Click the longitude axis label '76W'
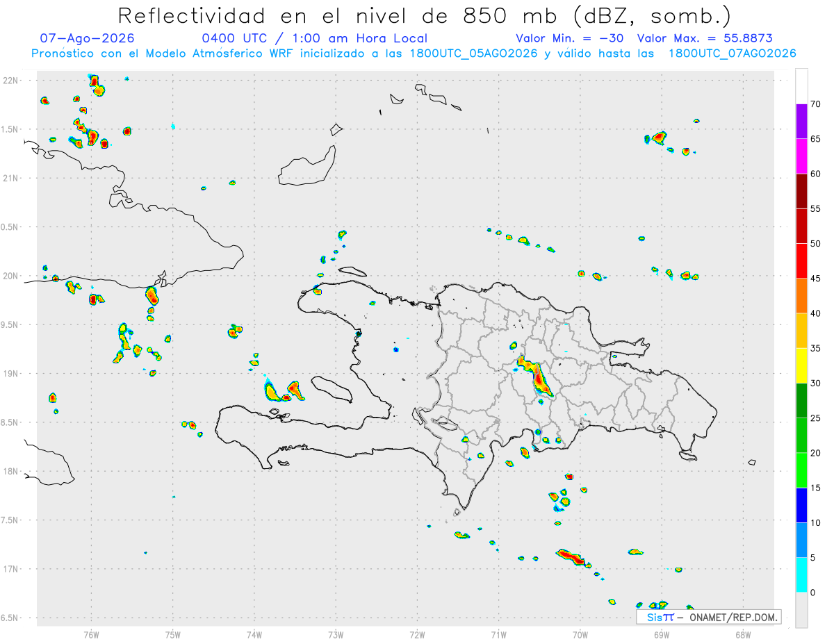The width and height of the screenshot is (834, 644). tap(91, 634)
